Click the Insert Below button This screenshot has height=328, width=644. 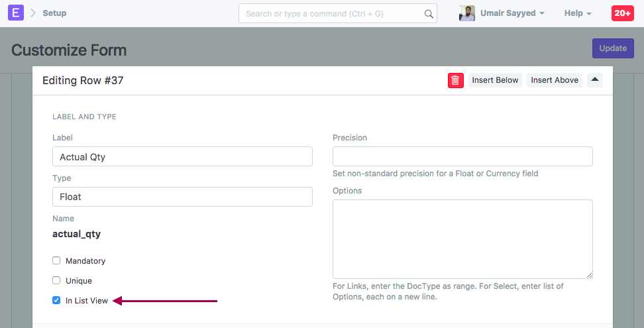[495, 80]
